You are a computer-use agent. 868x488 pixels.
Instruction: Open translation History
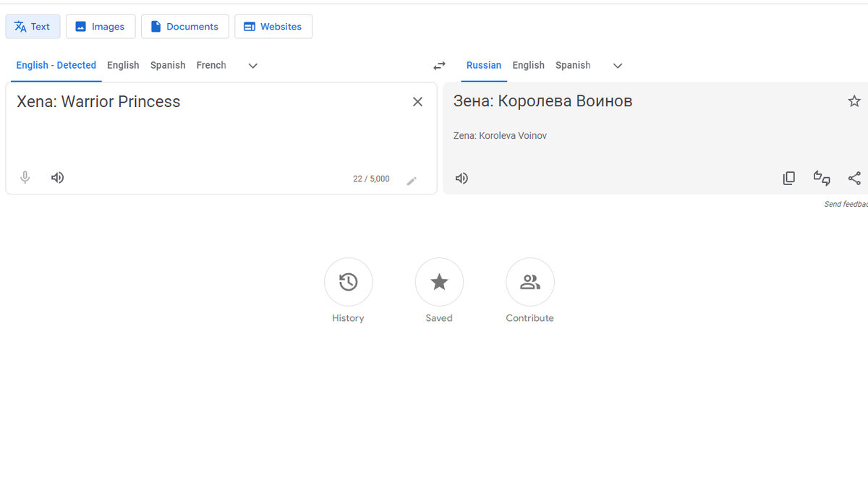348,282
